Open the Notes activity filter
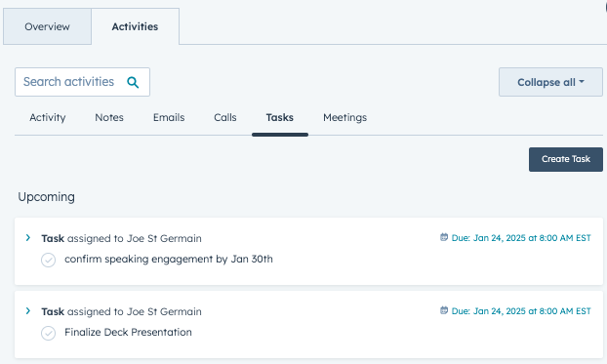 click(x=109, y=117)
